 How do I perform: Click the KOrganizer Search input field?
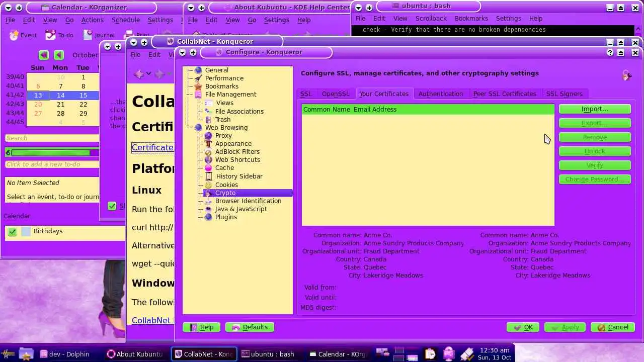pos(52,138)
